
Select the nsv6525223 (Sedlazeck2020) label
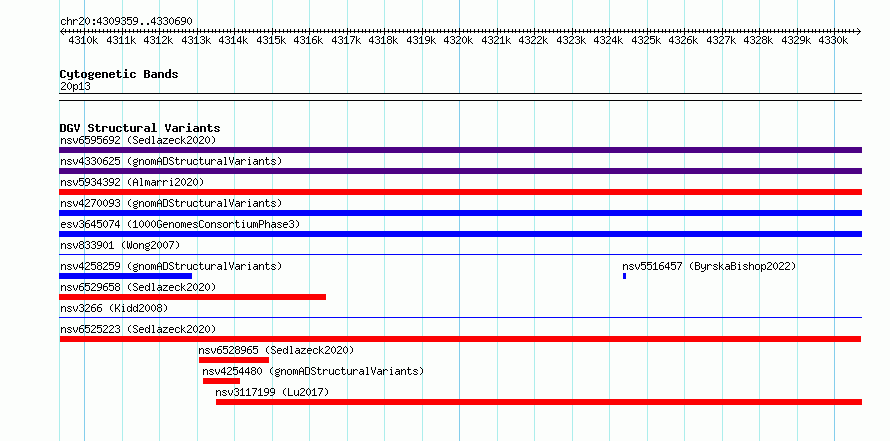[x=138, y=329]
